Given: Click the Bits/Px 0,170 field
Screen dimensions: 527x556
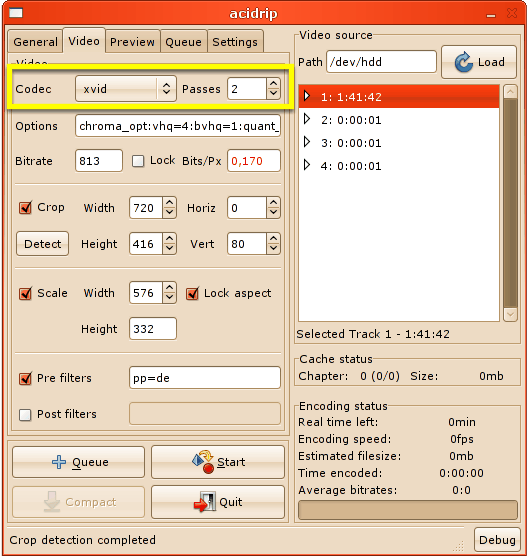Looking at the screenshot, I should [x=254, y=161].
